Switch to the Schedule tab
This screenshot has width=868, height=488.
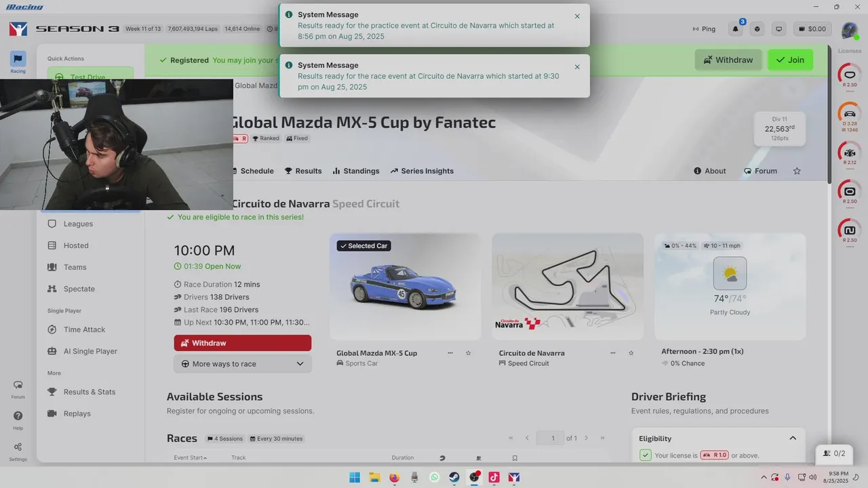[x=253, y=171]
